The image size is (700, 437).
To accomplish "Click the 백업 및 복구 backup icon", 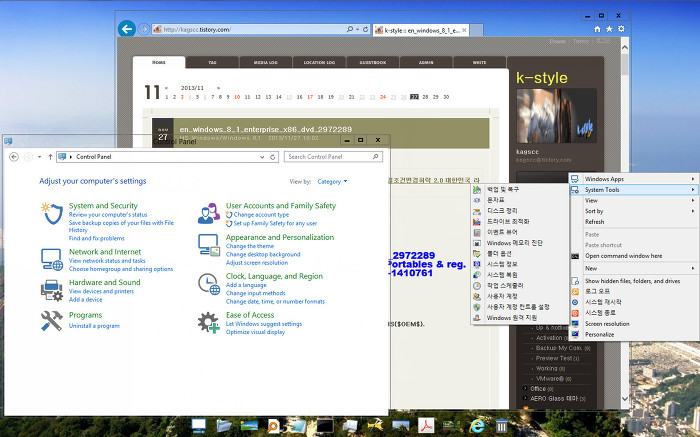I will (477, 190).
